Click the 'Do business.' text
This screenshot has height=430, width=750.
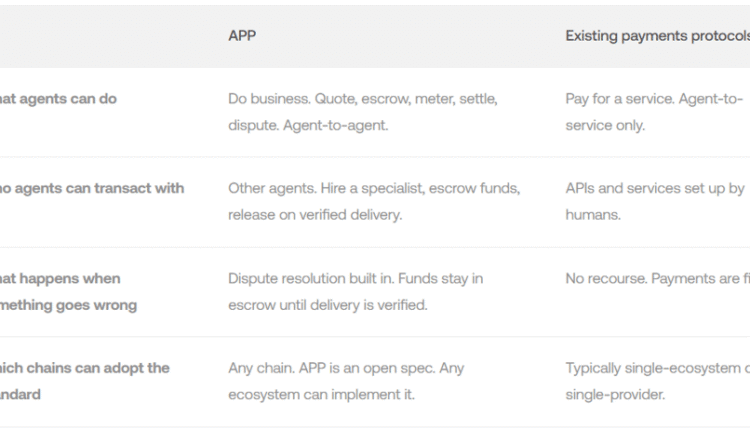click(269, 100)
